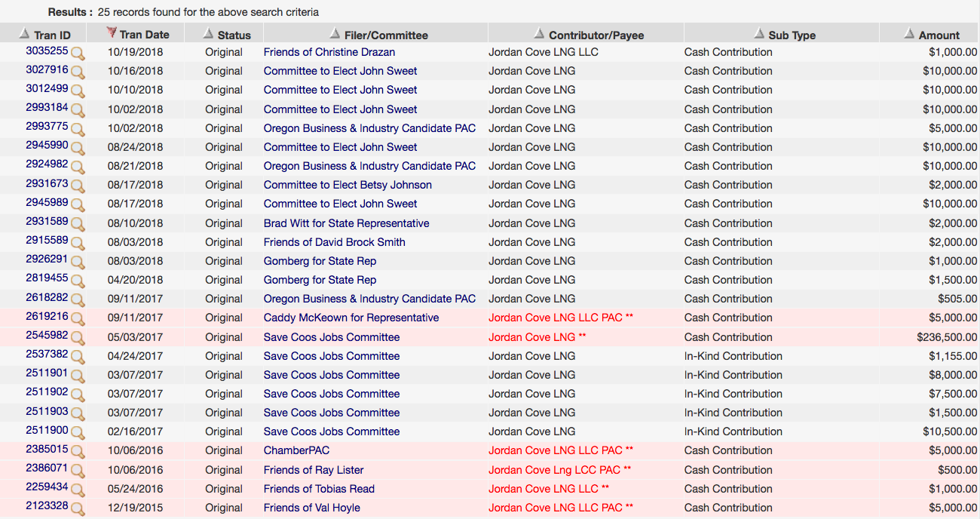Open ChamberPAC committee link
Viewport: 980px width, 519px height.
pyautogui.click(x=297, y=450)
